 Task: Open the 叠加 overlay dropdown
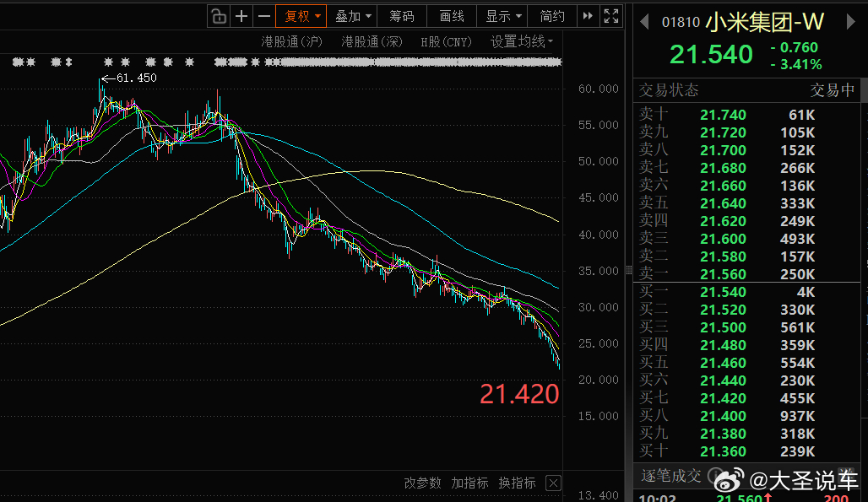(352, 16)
